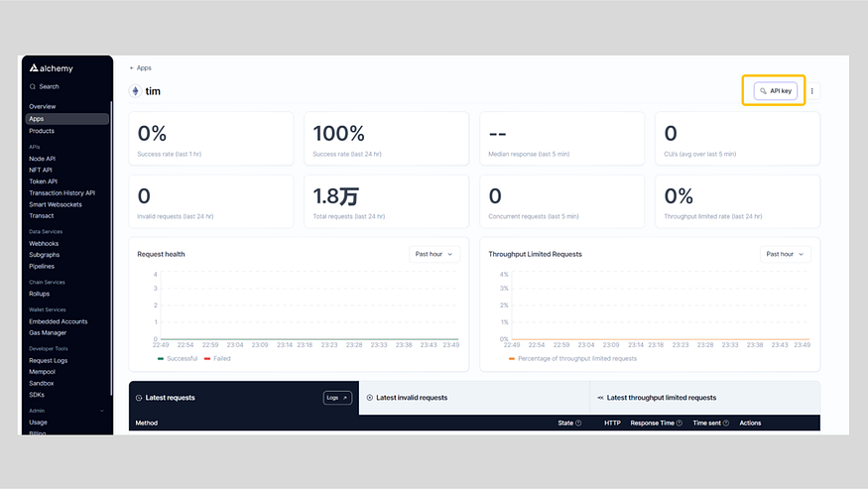Click the Apps breadcrumb link

144,68
